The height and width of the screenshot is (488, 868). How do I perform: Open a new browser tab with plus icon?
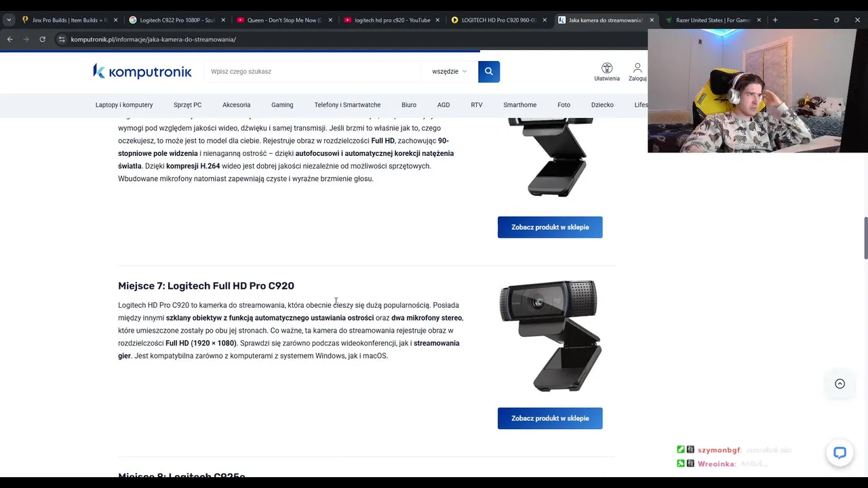click(775, 20)
